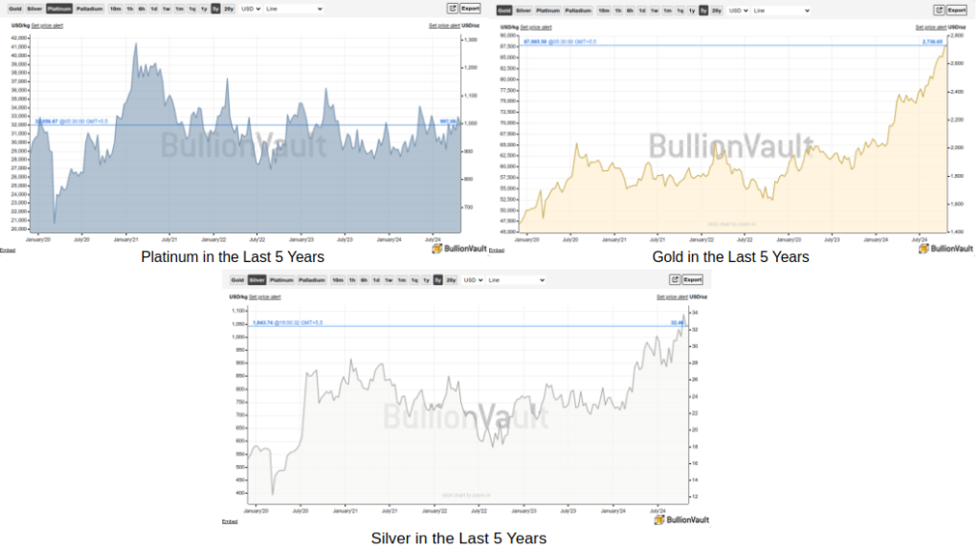Open the USD currency dropdown on the Gold chart
This screenshot has width=980, height=551.
(738, 11)
